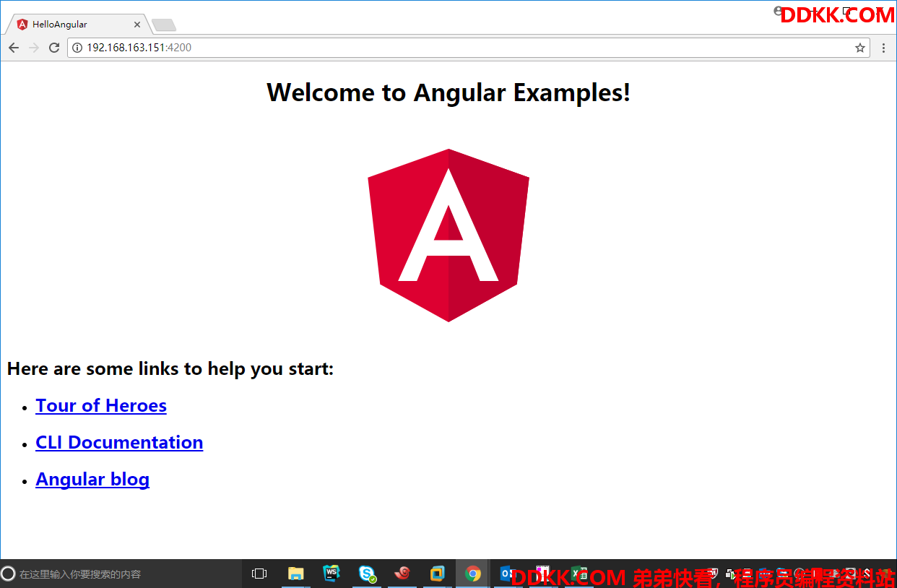Close the HelloAngular tab

pos(137,25)
